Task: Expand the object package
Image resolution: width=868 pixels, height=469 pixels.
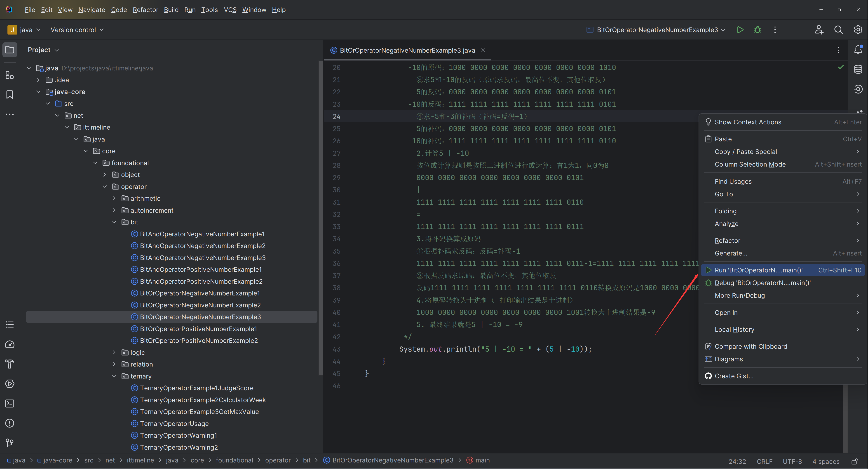Action: [x=104, y=175]
